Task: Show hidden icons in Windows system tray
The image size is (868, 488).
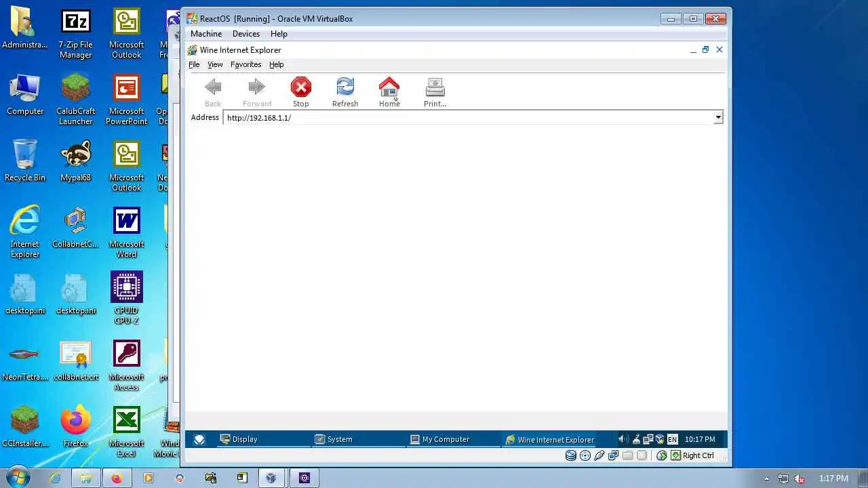Action: point(767,479)
